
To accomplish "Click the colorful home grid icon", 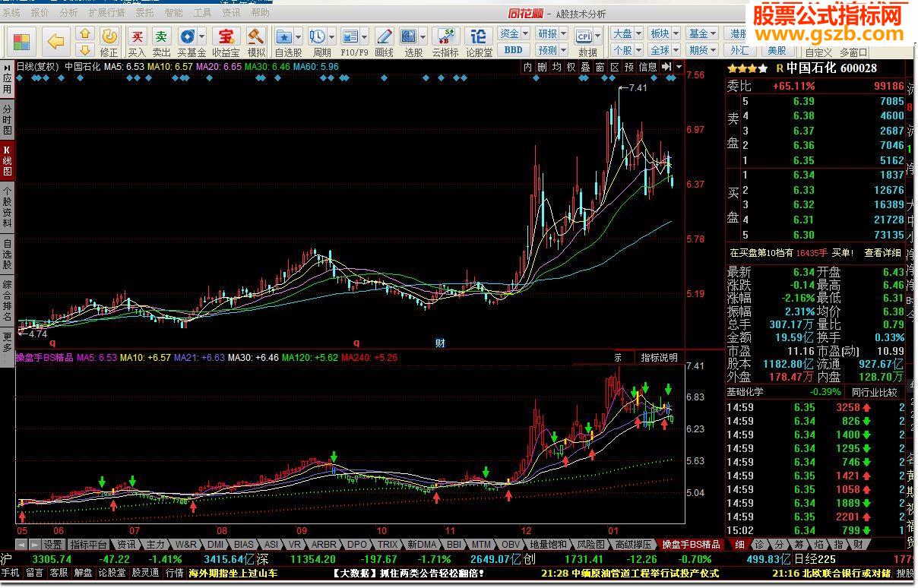I will [x=21, y=43].
